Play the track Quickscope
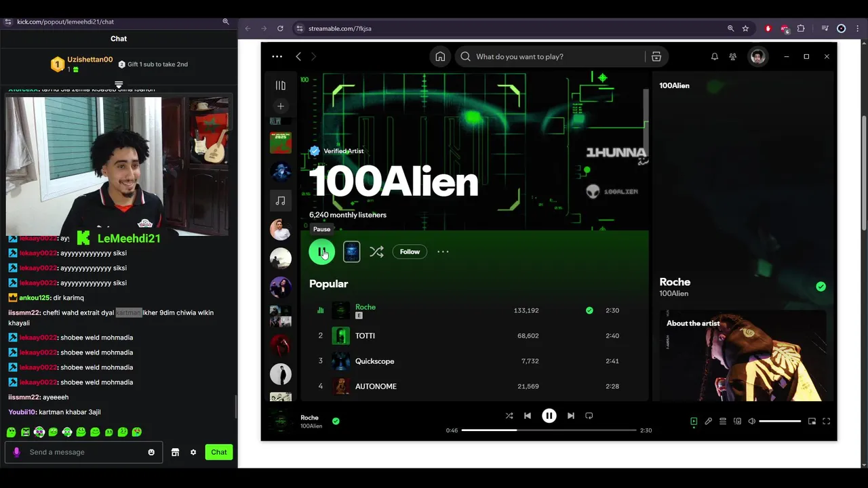Image resolution: width=868 pixels, height=488 pixels. [x=374, y=361]
